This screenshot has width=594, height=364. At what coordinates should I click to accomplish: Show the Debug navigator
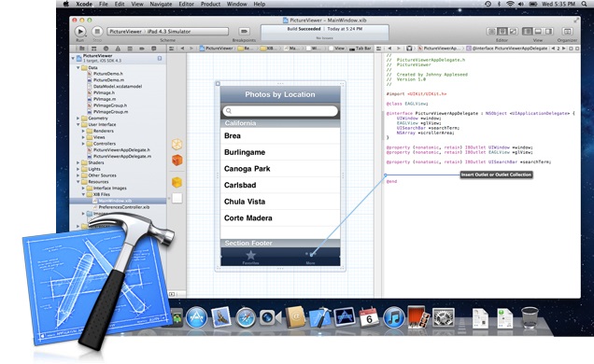(x=130, y=49)
